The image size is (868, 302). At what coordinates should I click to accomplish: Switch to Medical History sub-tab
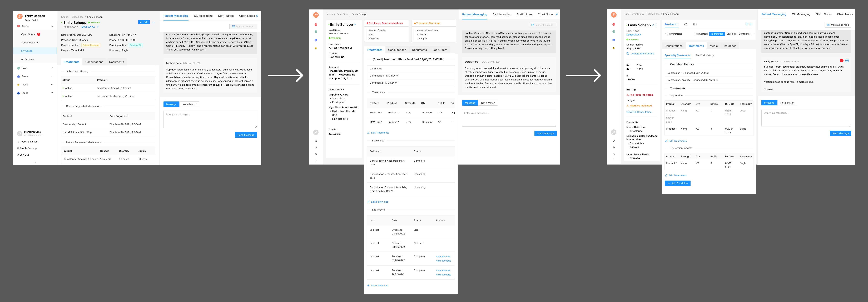click(x=705, y=55)
